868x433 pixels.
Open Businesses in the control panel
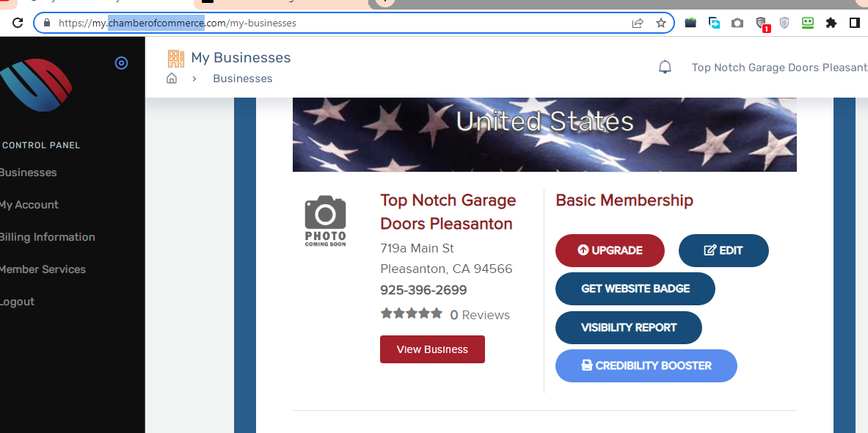coord(28,172)
